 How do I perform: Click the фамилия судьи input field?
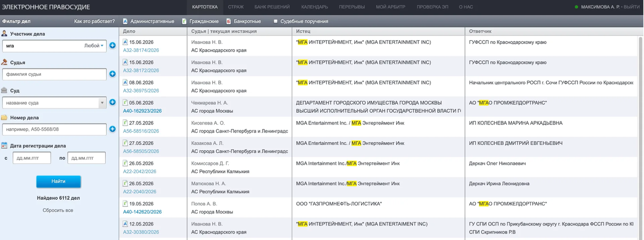(54, 74)
